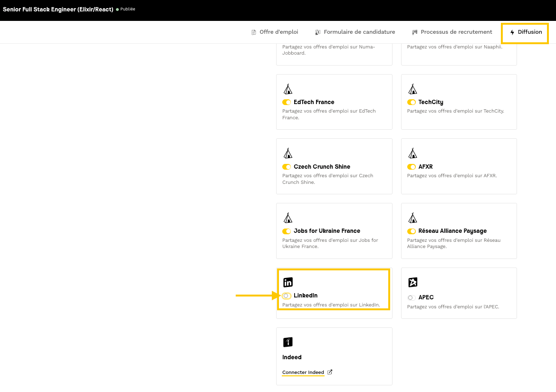Click the Indeed logo icon
The height and width of the screenshot is (392, 556).
(288, 342)
